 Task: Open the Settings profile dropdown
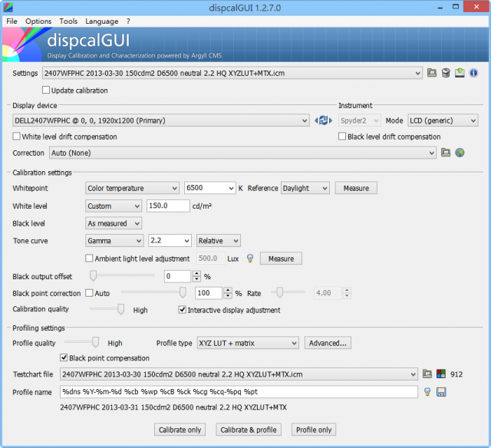(232, 73)
